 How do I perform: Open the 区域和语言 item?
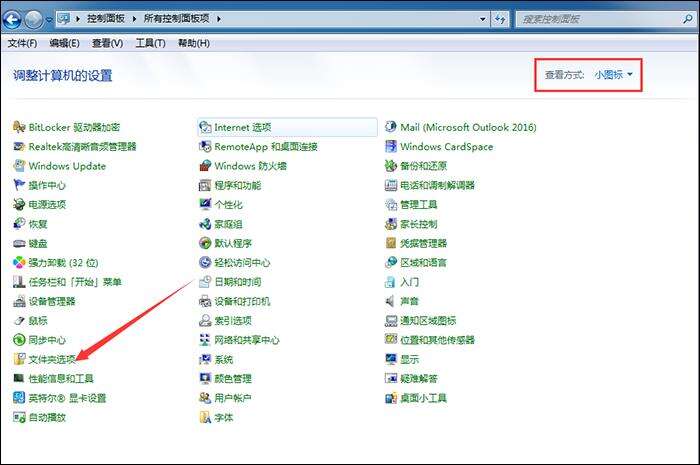(423, 263)
